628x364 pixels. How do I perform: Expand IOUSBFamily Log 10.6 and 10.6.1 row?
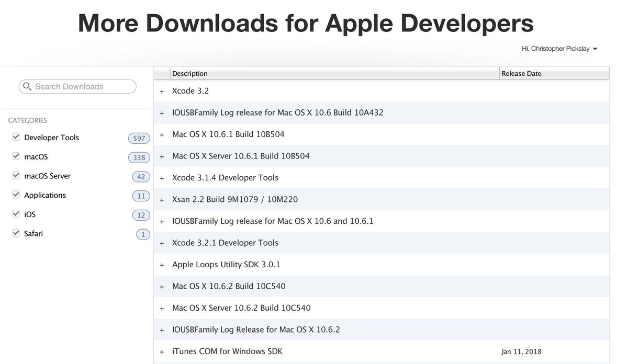162,222
